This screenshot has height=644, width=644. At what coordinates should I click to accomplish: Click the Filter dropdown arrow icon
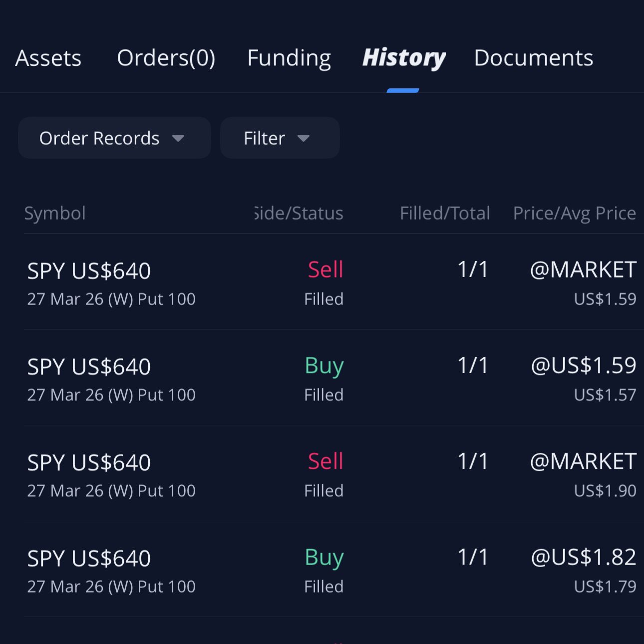click(304, 138)
